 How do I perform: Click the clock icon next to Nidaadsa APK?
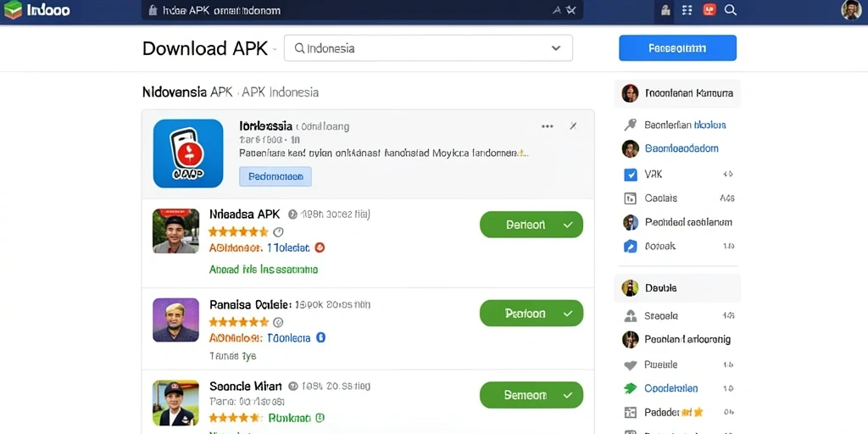[x=292, y=214]
